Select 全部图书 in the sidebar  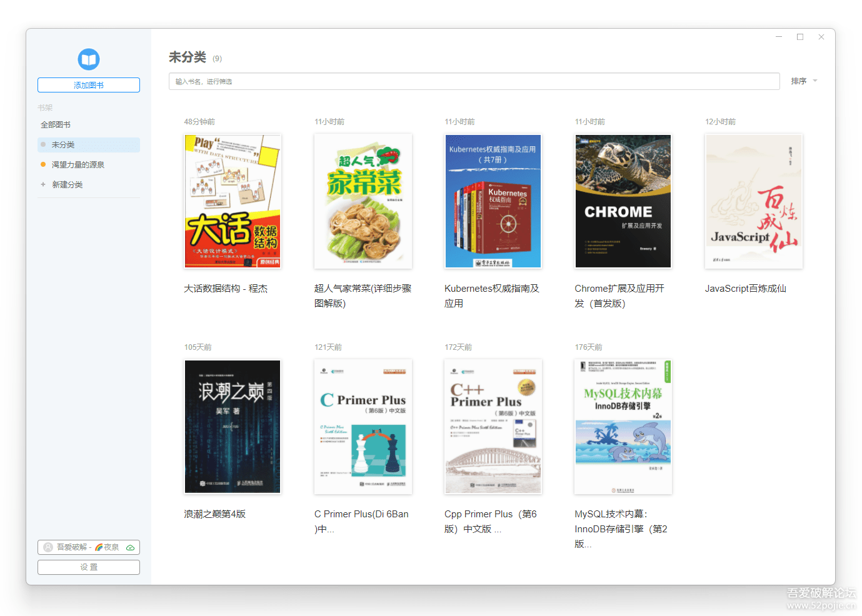[55, 124]
